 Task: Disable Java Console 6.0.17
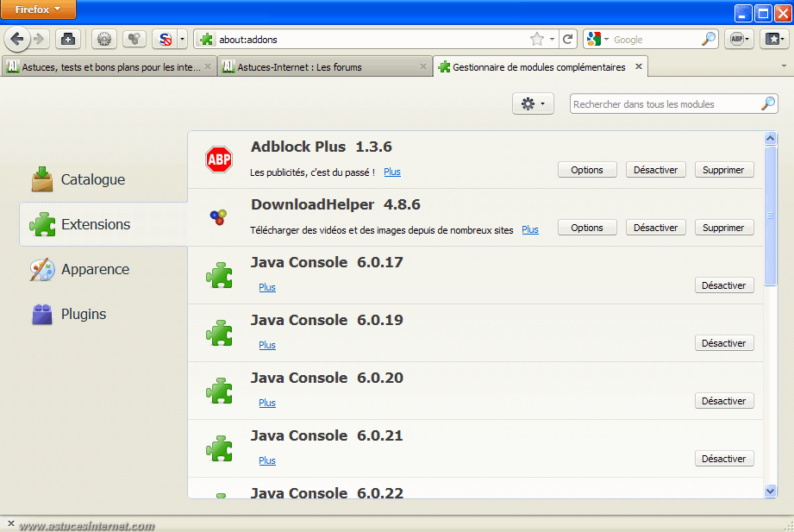[x=724, y=285]
